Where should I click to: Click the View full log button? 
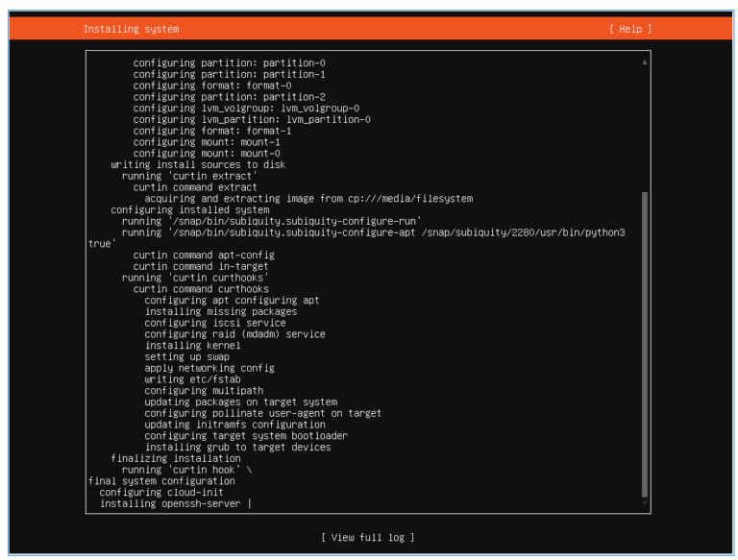pos(368,537)
